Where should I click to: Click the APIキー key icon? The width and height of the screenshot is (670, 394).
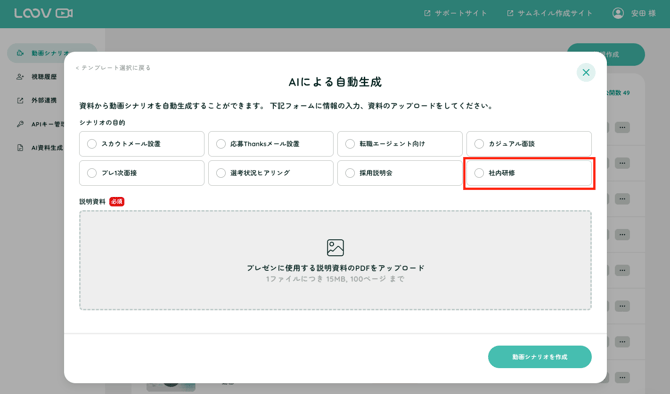click(20, 124)
